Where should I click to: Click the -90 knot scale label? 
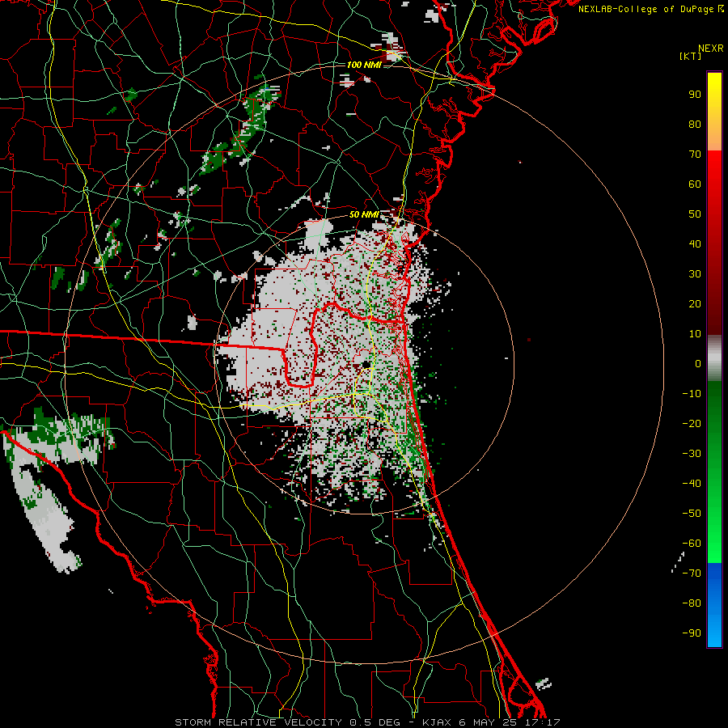point(692,633)
